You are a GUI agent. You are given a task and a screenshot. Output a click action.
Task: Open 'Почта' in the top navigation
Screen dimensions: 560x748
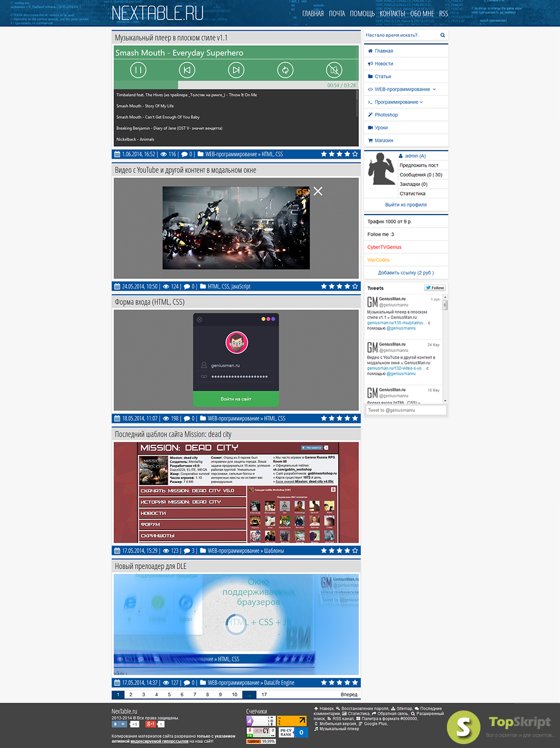tap(337, 13)
